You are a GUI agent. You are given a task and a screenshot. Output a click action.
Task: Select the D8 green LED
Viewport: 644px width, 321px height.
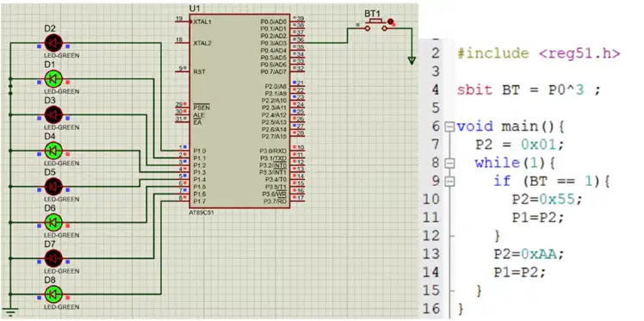coord(53,294)
